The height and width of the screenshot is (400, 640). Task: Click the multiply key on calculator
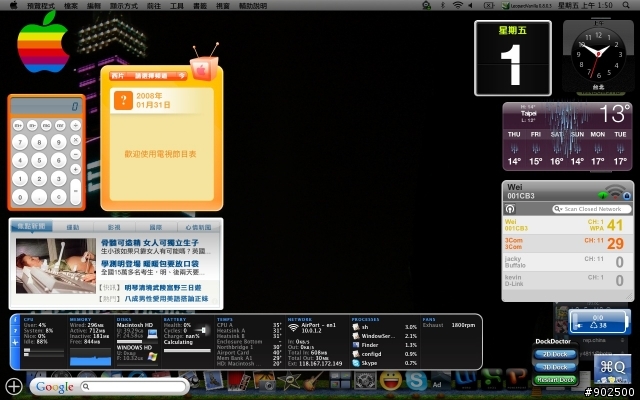(x=76, y=140)
